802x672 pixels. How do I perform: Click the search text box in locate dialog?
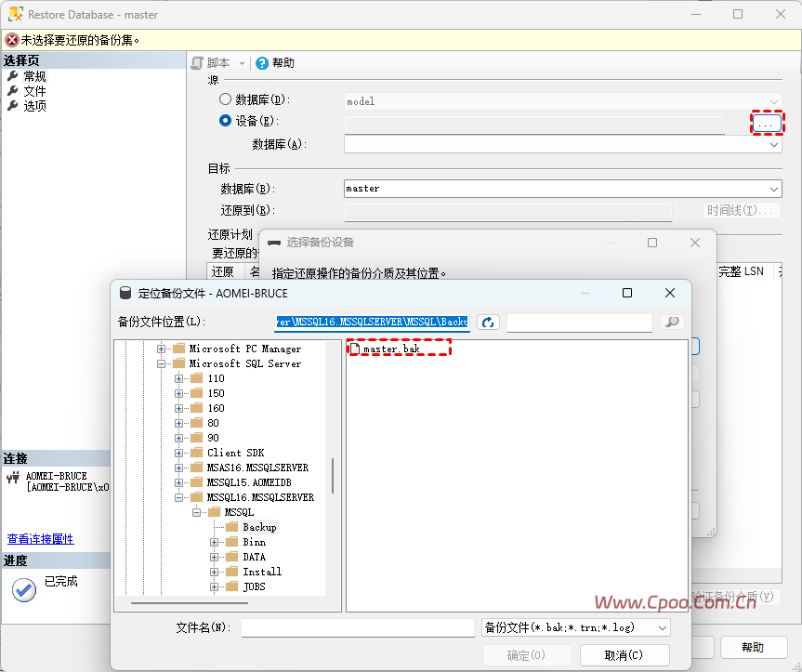580,323
